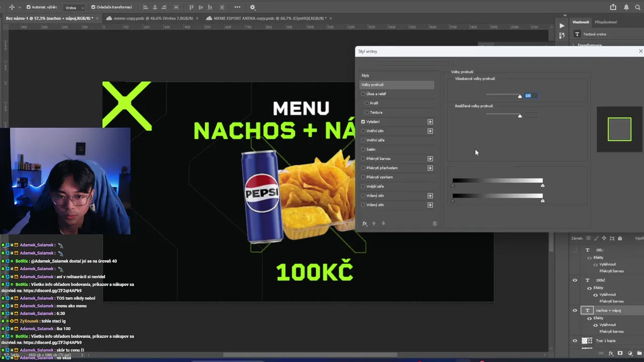Move effect up arrow in Styl vrstvy
The height and width of the screenshot is (362, 644).
(x=374, y=223)
